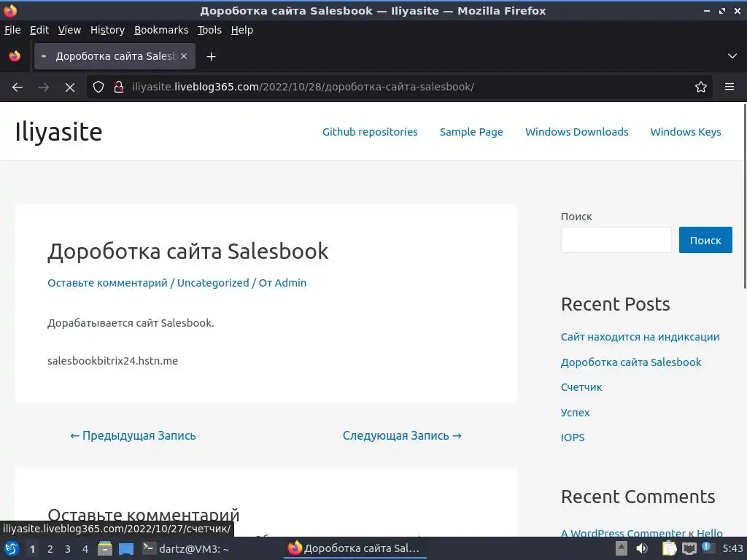Open the file manager taskbar icon
Viewport: 747px width, 560px height.
pos(105,548)
